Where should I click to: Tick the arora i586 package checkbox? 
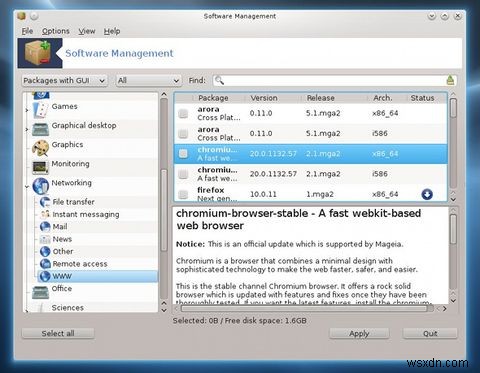tap(183, 134)
